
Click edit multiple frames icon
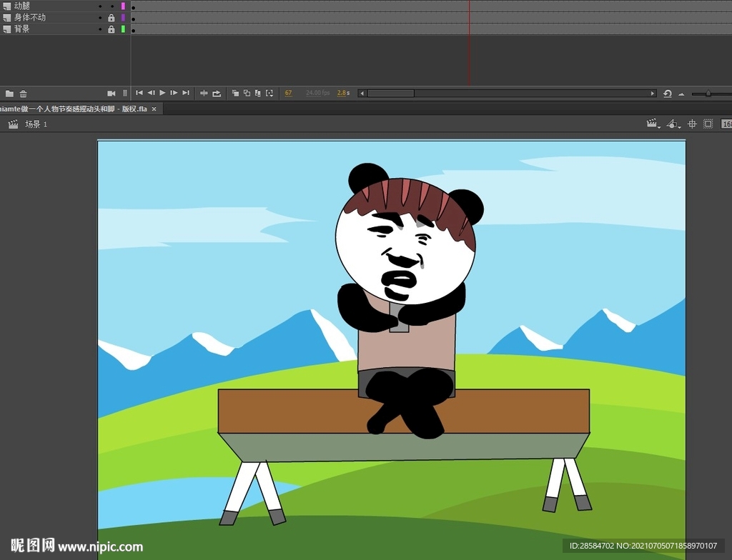click(257, 94)
